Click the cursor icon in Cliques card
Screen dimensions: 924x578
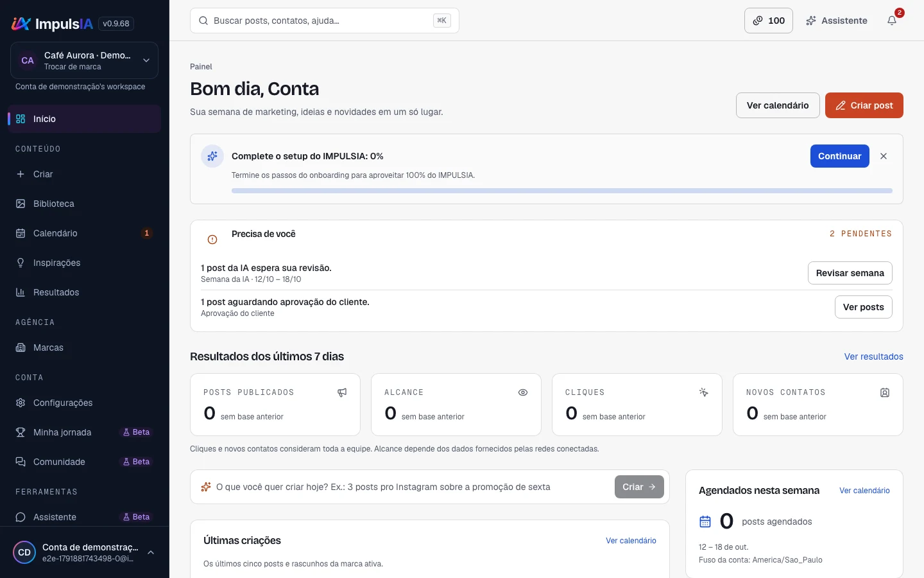704,392
